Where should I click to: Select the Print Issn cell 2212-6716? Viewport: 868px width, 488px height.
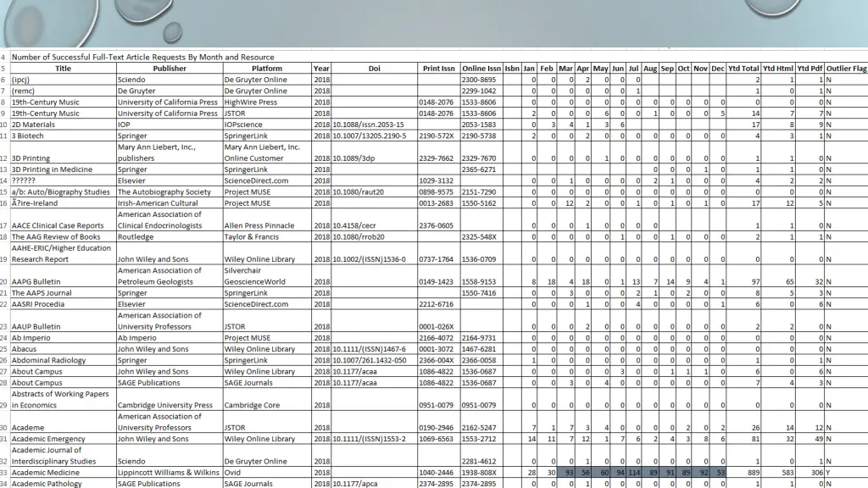tap(439, 304)
